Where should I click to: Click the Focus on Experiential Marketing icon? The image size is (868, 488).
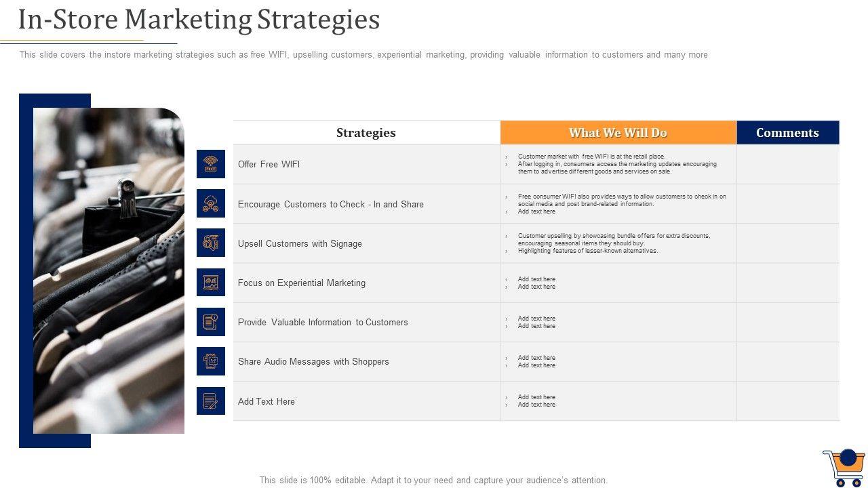click(211, 282)
